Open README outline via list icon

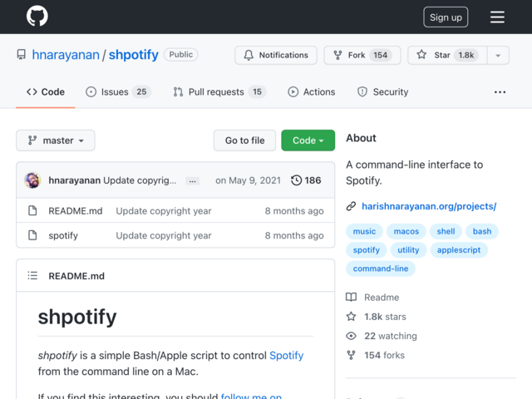click(32, 275)
